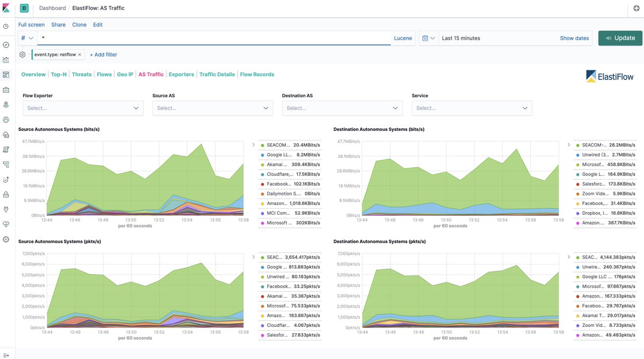Go to the Exporters dashboard tab
Screen dimensions: 644x359
click(181, 75)
